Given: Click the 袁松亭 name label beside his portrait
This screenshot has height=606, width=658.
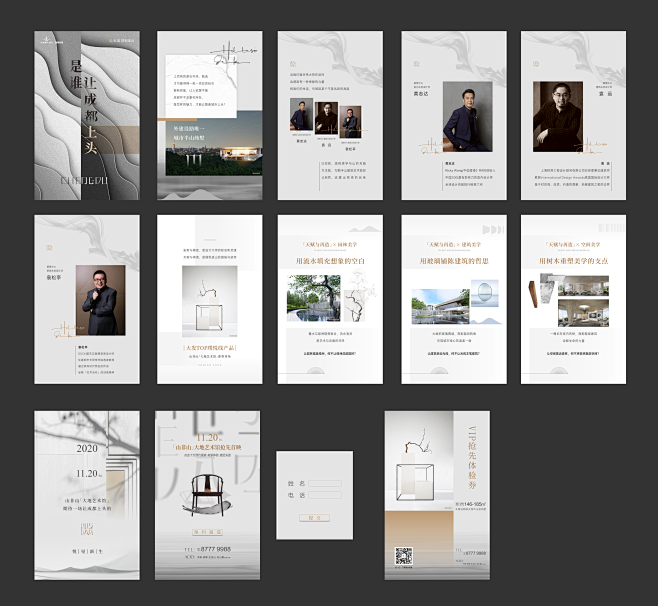Looking at the screenshot, I should click(x=54, y=277).
